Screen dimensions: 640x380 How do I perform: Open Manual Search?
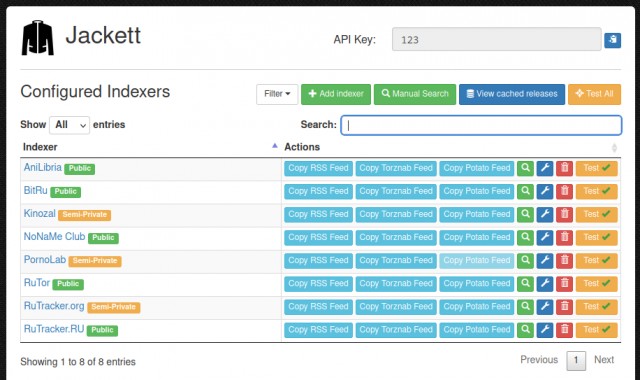click(415, 94)
